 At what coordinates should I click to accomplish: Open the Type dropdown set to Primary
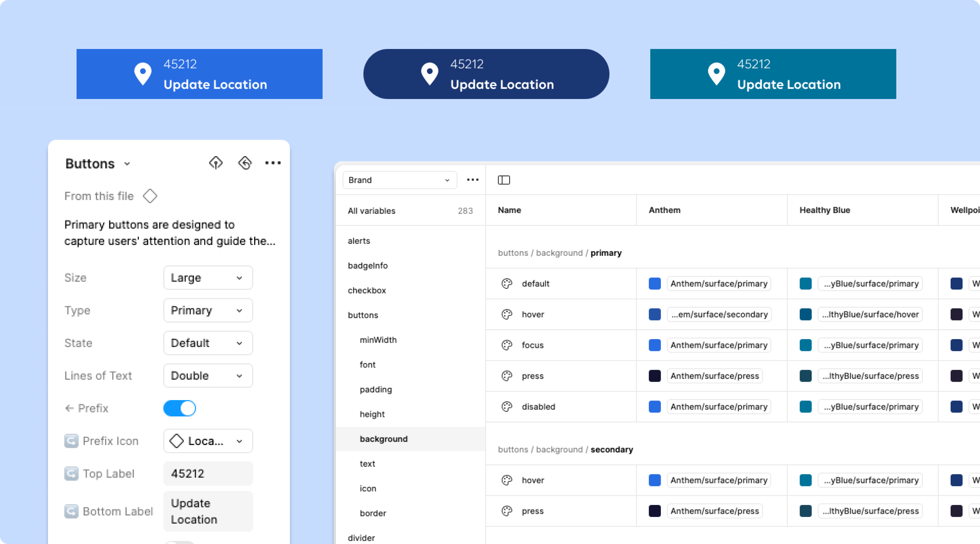(208, 311)
